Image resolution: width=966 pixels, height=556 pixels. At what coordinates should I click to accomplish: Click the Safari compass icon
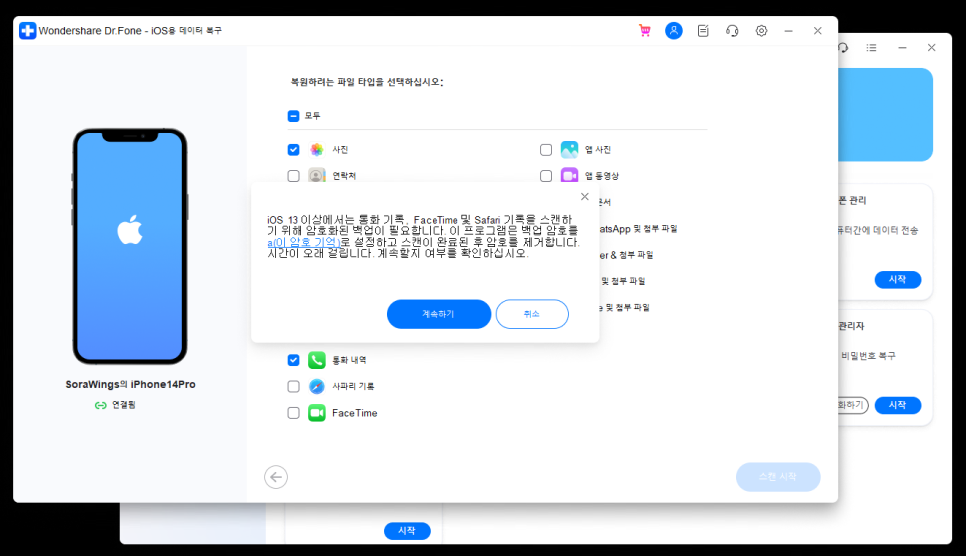(x=317, y=386)
